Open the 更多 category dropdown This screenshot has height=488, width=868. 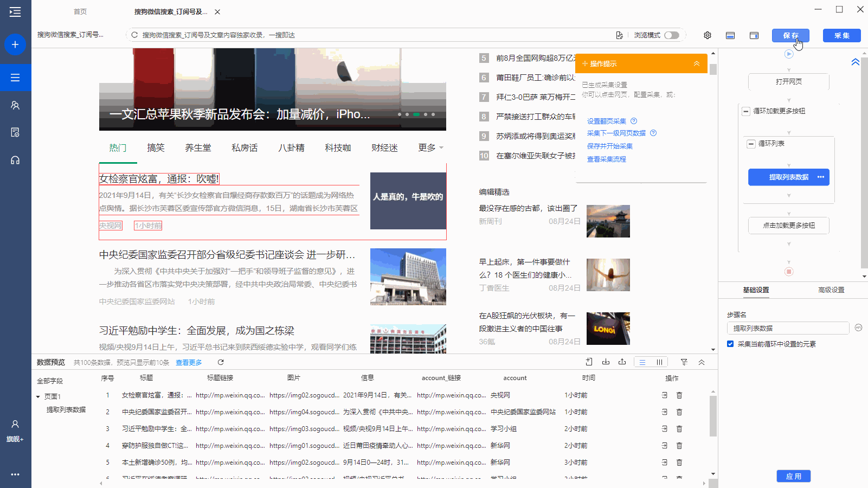point(430,147)
